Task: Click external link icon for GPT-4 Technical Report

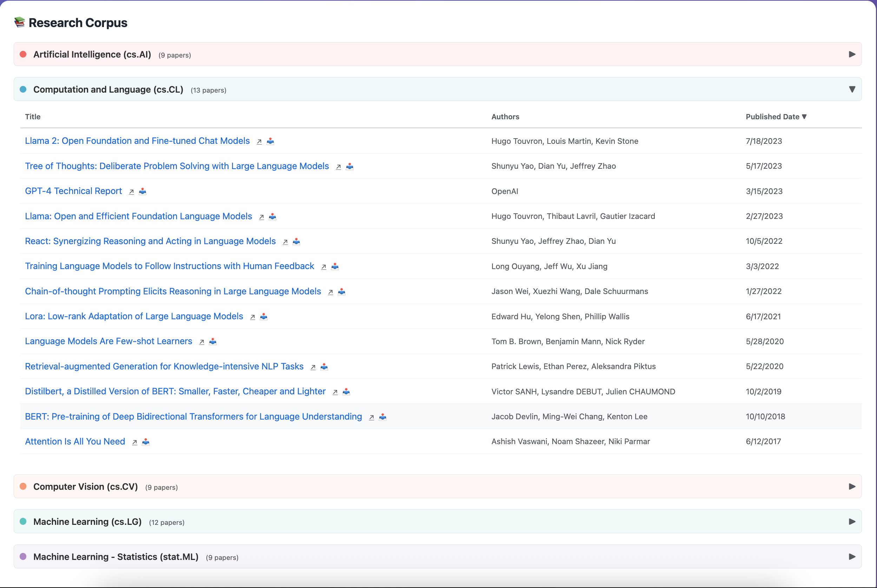Action: (131, 192)
